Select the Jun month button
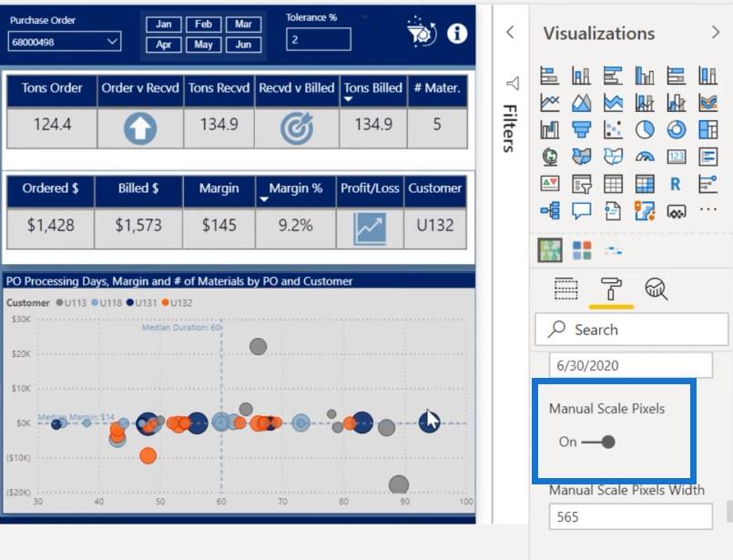This screenshot has width=733, height=560. [243, 45]
